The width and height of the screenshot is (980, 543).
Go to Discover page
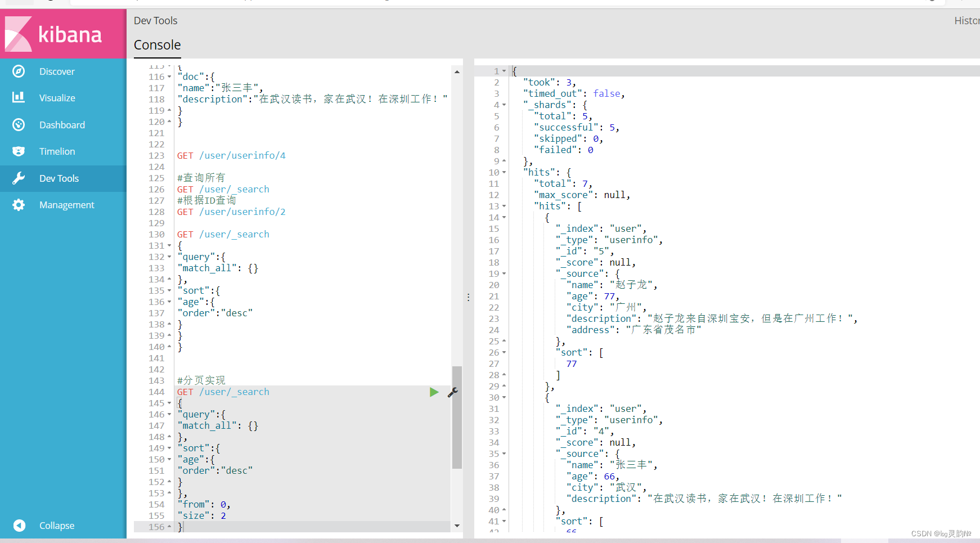coord(57,71)
